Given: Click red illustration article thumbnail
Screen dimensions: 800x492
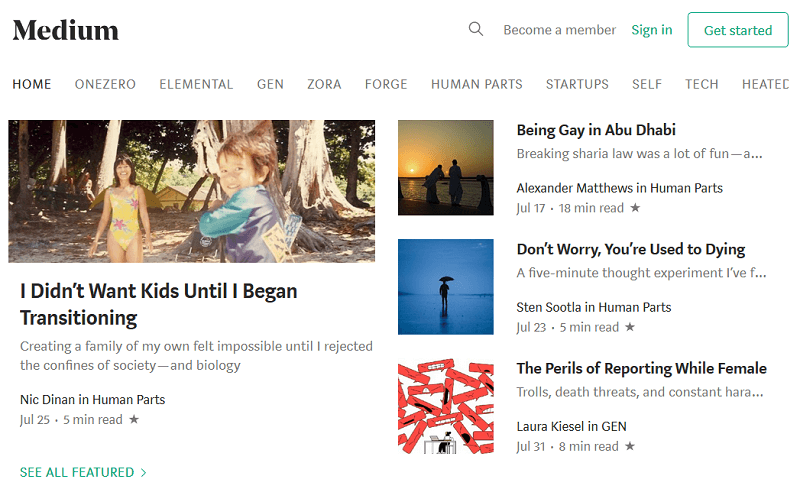Looking at the screenshot, I should tap(445, 406).
